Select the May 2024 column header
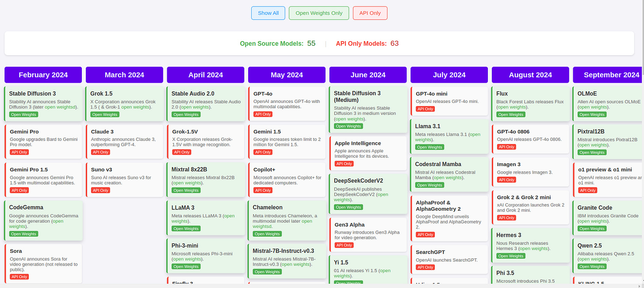Screen dimensions: 644x288 287,75
